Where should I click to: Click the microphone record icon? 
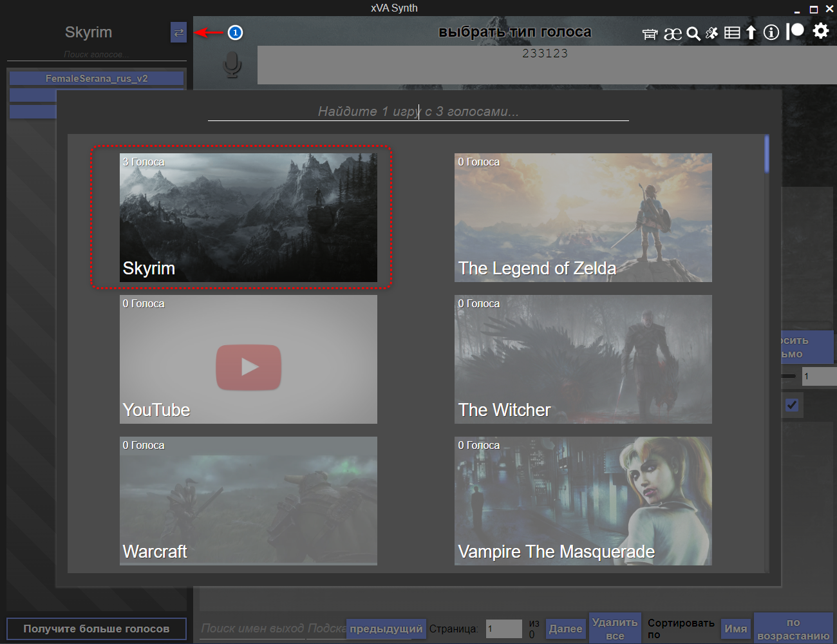click(x=232, y=65)
